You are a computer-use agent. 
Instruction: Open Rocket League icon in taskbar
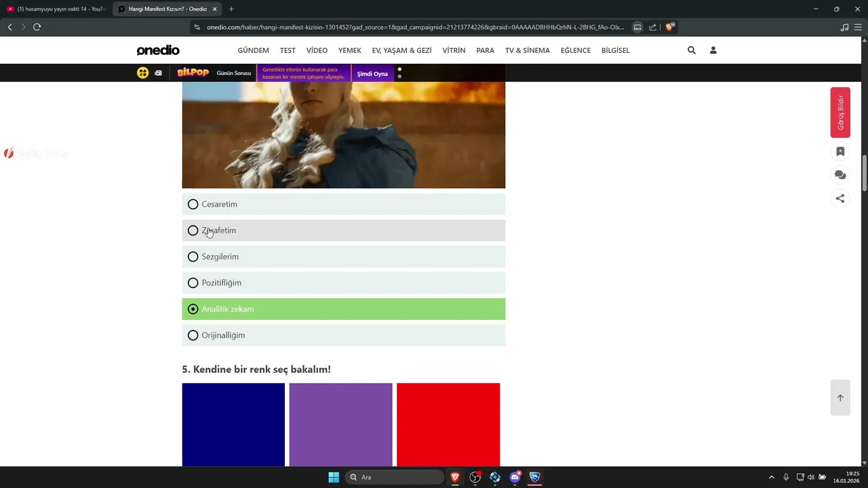535,477
